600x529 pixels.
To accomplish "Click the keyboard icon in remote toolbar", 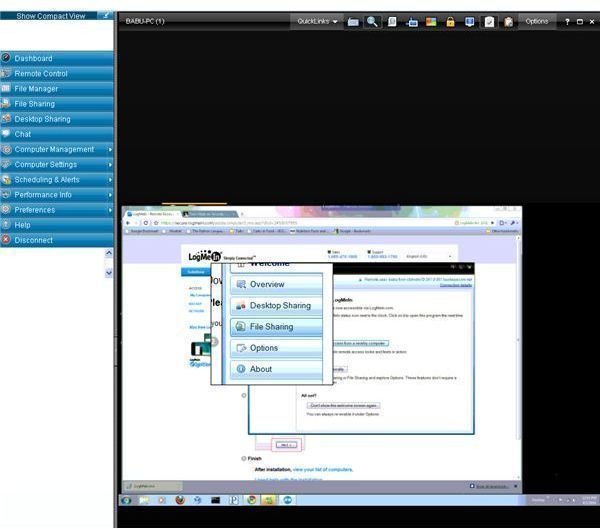I will tap(353, 22).
